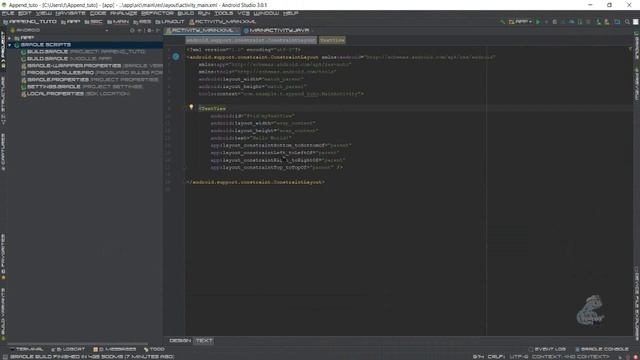Open the Messages tool window
The image size is (640, 360).
(x=115, y=349)
